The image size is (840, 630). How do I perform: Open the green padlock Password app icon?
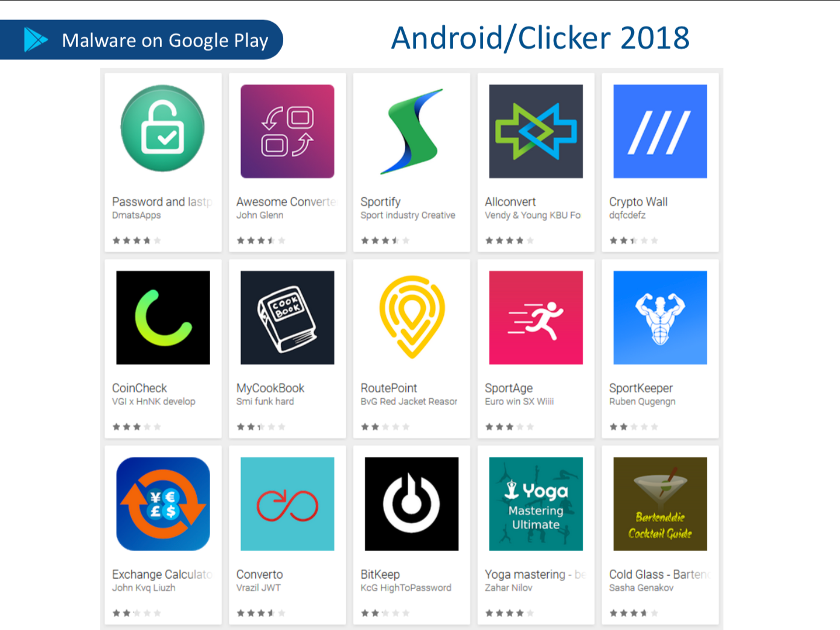pos(162,129)
